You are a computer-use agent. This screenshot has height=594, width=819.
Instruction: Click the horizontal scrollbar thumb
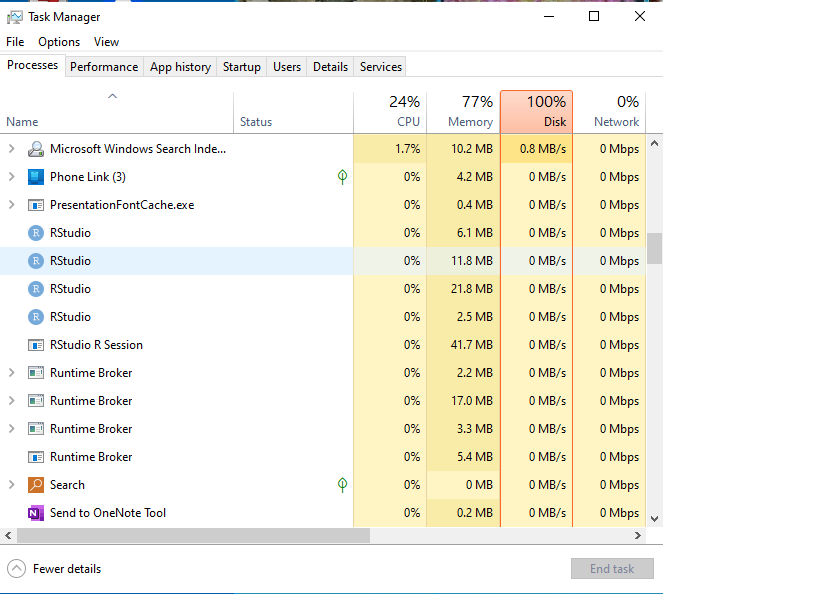[x=193, y=535]
